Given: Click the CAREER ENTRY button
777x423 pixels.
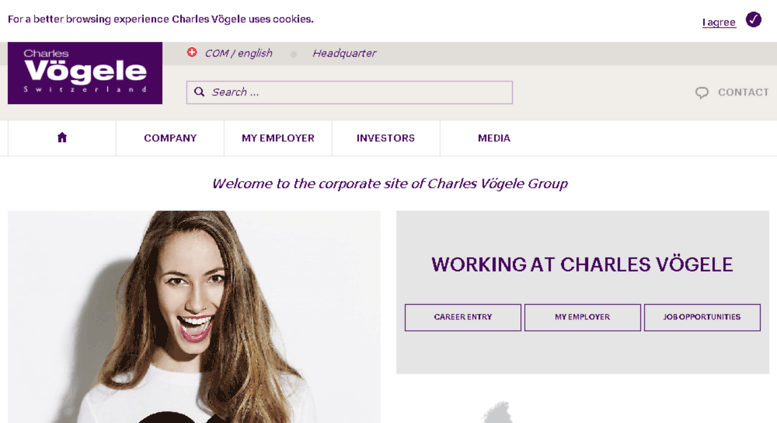Looking at the screenshot, I should [x=463, y=317].
